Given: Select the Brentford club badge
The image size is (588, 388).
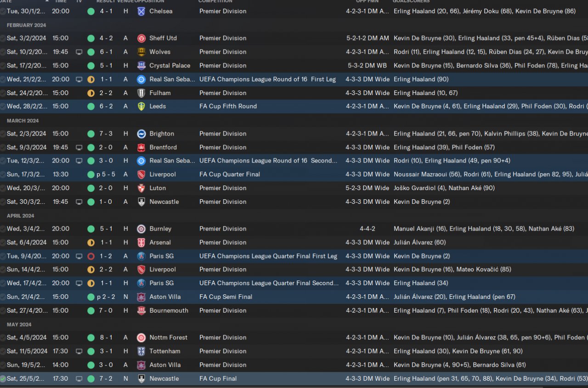Looking at the screenshot, I should pos(141,147).
